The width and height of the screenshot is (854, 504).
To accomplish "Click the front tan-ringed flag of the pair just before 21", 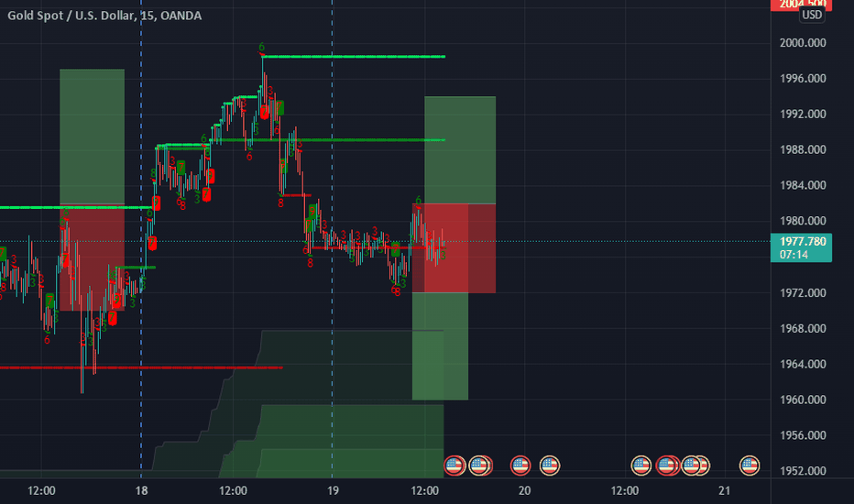I will 691,466.
